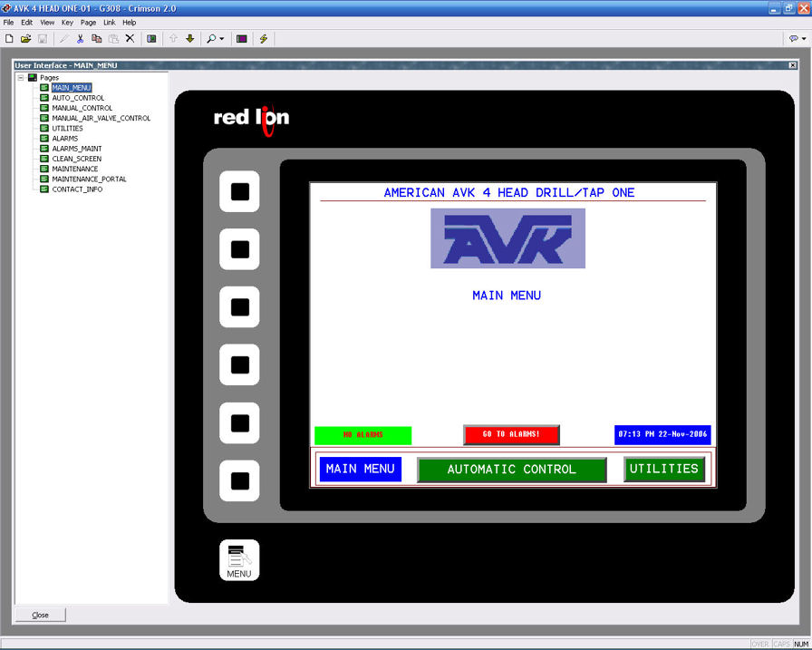Move down with the green down arrow icon

[x=190, y=39]
